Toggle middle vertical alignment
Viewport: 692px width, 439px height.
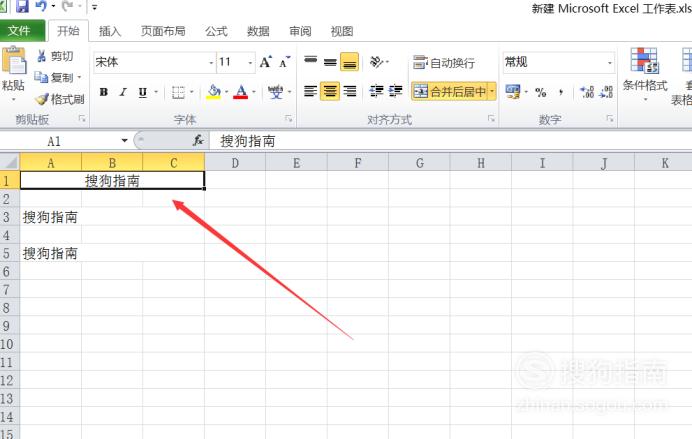(330, 62)
